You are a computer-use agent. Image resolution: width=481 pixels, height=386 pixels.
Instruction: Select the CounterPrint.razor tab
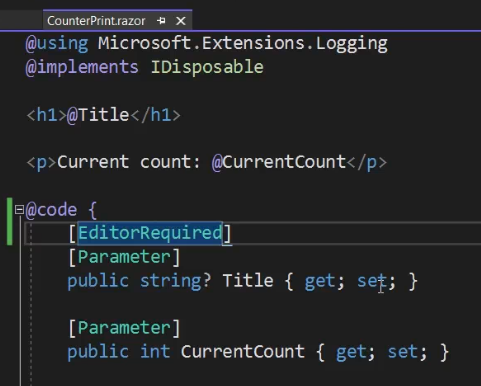[96, 21]
